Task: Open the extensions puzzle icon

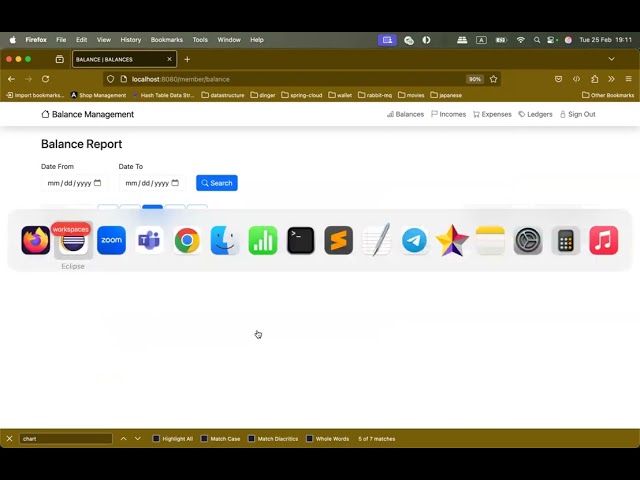Action: tap(594, 79)
